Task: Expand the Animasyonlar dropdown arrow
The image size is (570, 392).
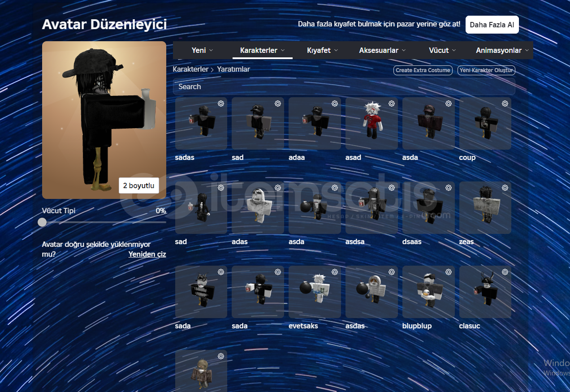Action: [x=527, y=51]
